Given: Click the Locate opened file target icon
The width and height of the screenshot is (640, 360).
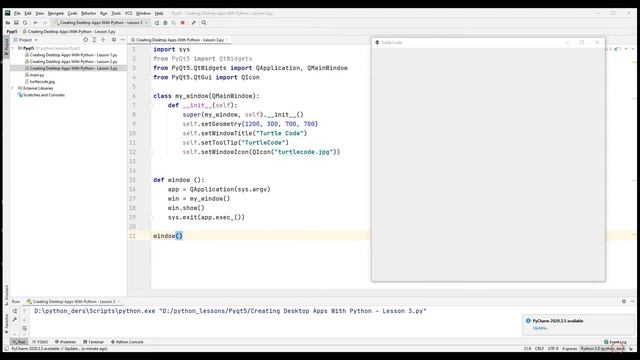Looking at the screenshot, I should 85,40.
